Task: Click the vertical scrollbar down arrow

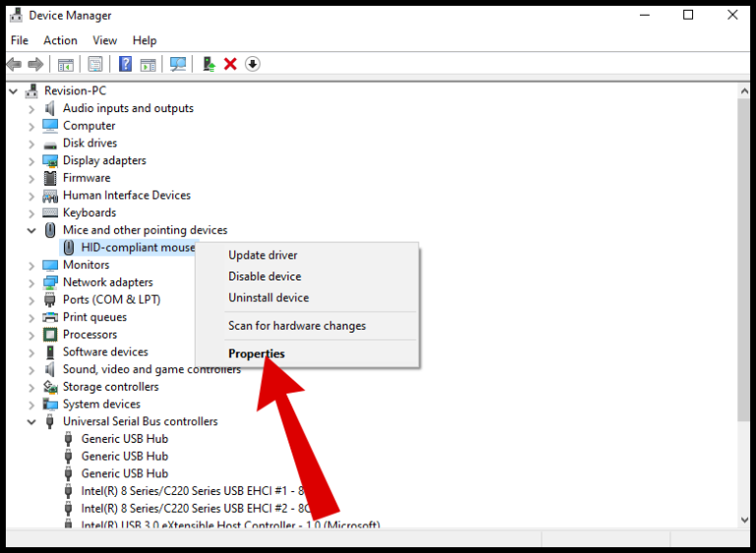Action: 744,520
